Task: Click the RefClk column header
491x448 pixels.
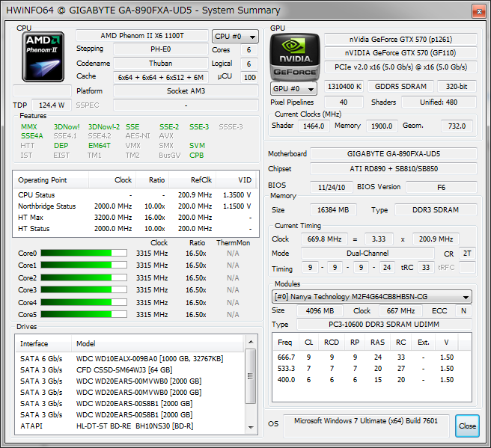Action: (192, 180)
